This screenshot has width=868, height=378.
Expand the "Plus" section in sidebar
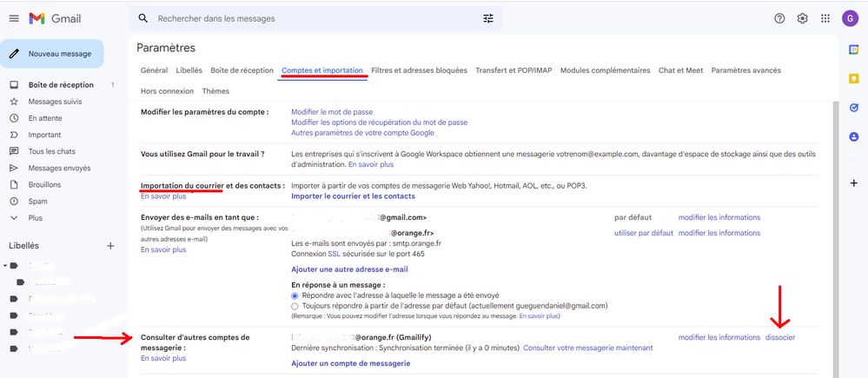[35, 218]
